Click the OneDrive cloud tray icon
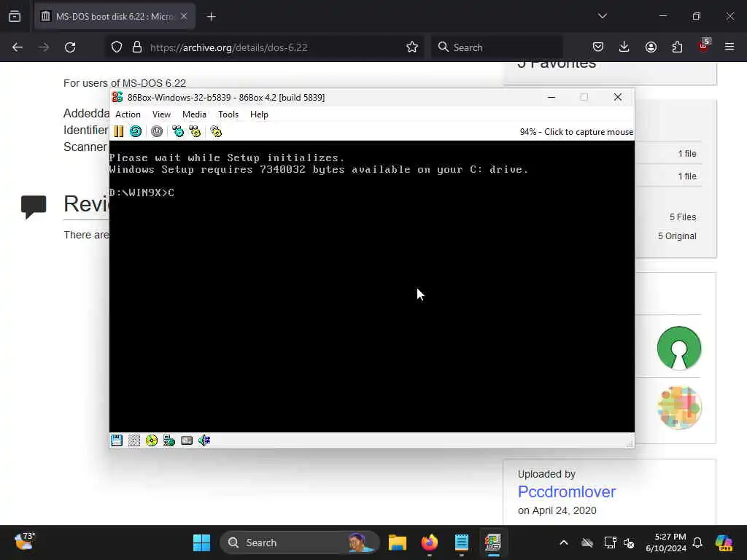Screen dimensions: 747x560 (x=587, y=542)
